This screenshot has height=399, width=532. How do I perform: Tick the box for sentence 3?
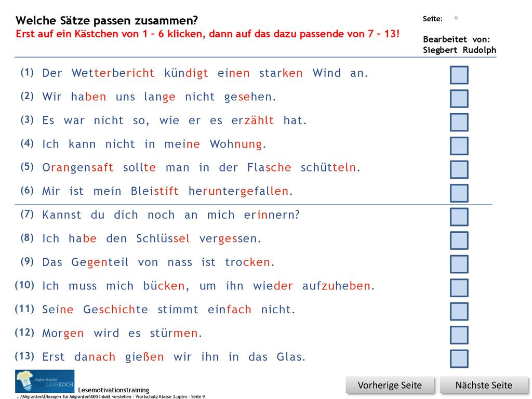[459, 122]
